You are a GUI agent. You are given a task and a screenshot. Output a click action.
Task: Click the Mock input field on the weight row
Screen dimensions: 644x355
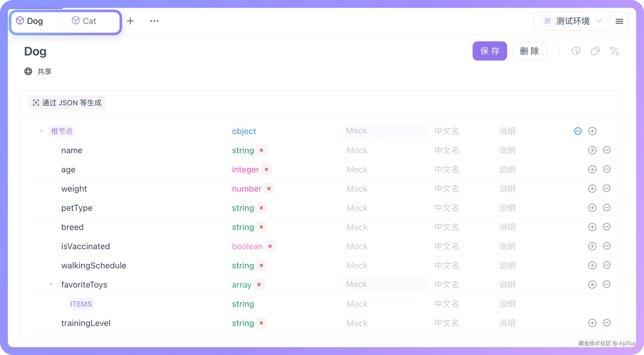(385, 189)
